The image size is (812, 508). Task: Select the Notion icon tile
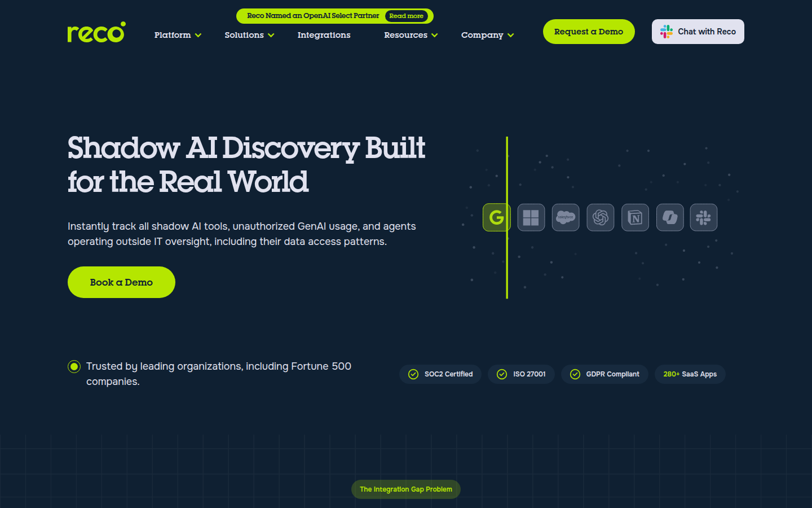635,217
